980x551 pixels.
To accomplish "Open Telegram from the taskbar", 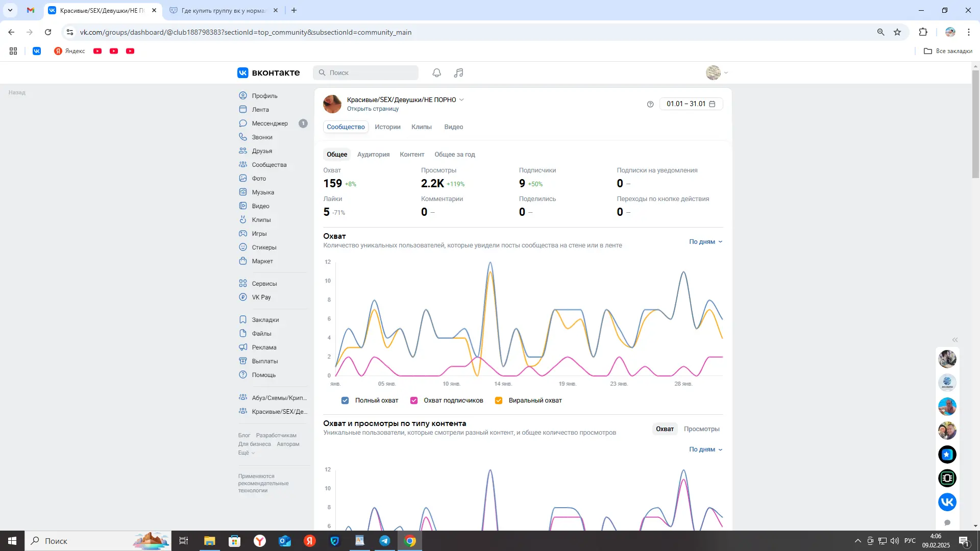I will pyautogui.click(x=384, y=541).
